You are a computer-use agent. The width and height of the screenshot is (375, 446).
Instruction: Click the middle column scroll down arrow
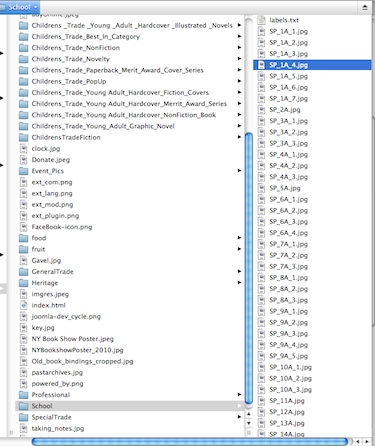249,423
